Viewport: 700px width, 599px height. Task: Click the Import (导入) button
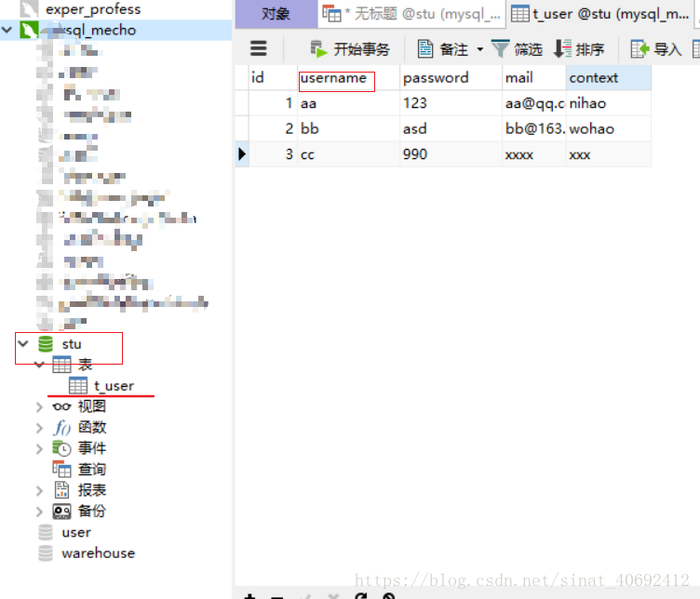pyautogui.click(x=656, y=49)
